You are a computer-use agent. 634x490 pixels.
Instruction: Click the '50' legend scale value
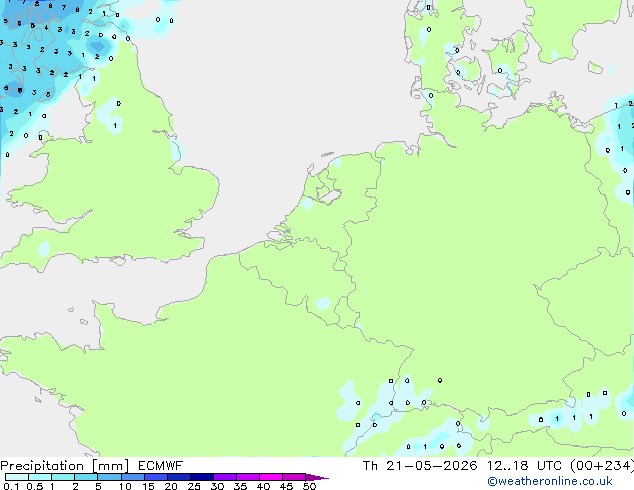tap(309, 486)
